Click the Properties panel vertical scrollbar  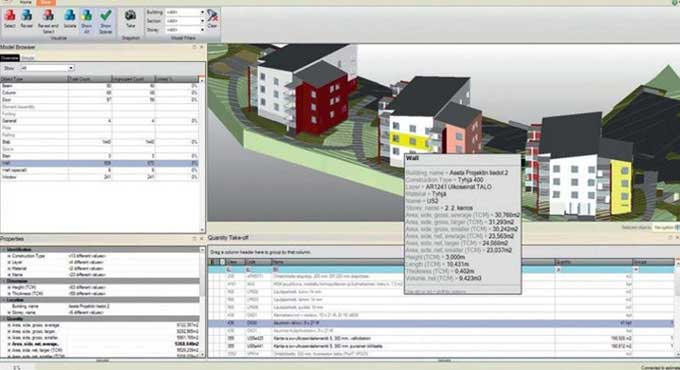point(202,301)
